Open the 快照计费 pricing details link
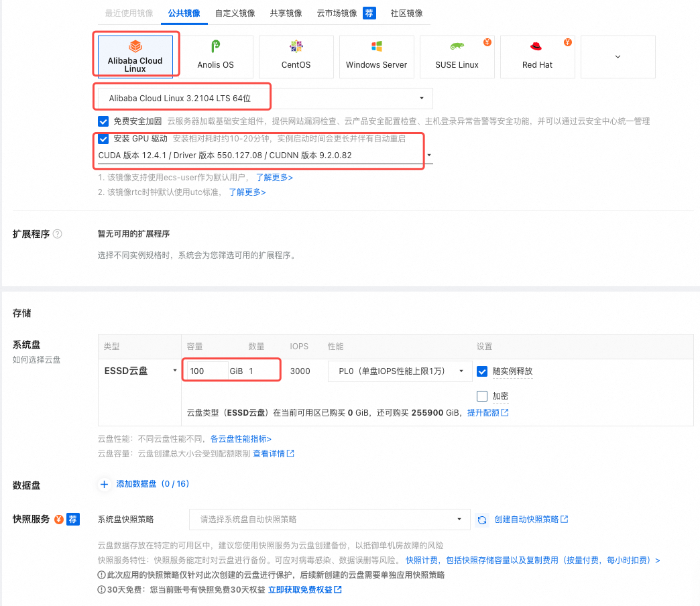This screenshot has width=700, height=606. (x=532, y=560)
